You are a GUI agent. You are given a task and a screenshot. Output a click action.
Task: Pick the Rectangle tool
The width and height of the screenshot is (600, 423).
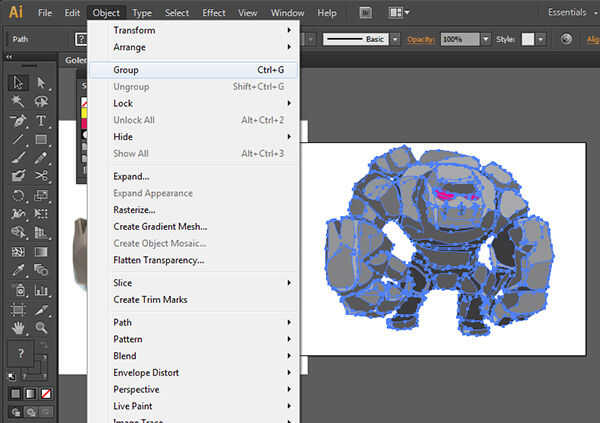tap(41, 139)
